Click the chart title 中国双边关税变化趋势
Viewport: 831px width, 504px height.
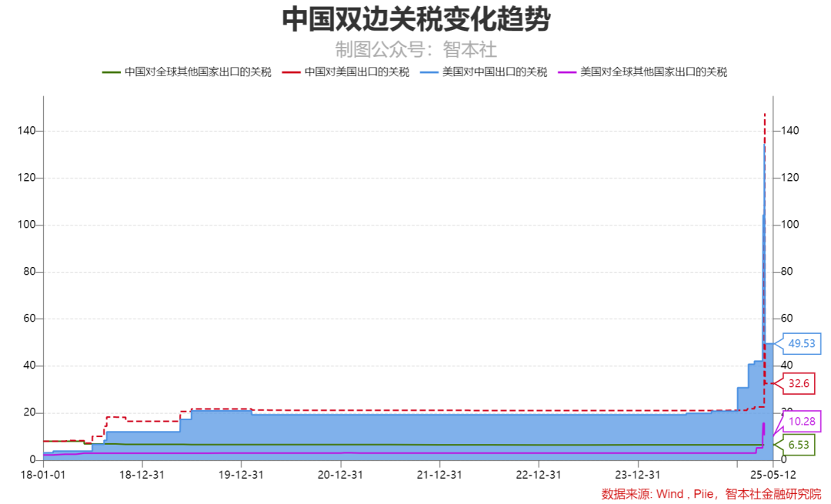(416, 19)
